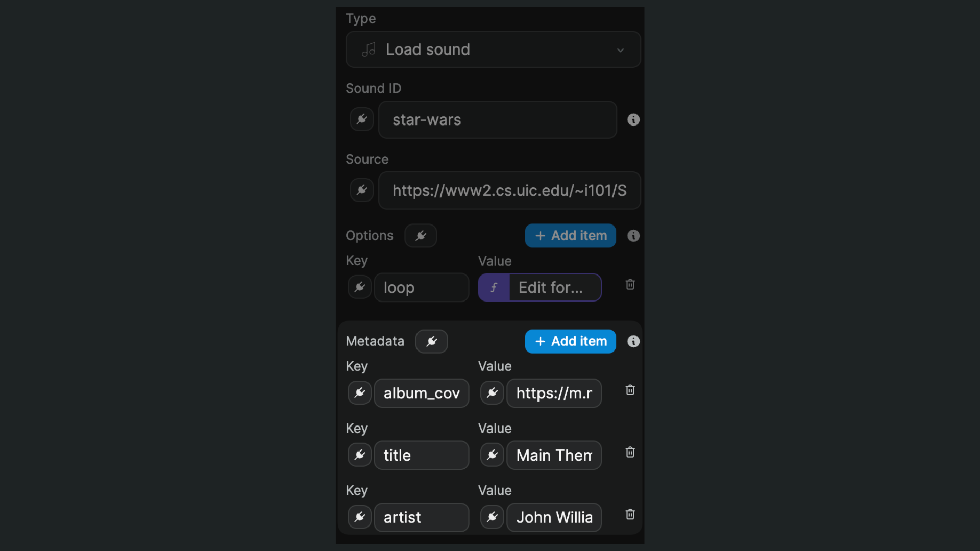Toggle the data binding plug for Sound ID
The width and height of the screenshot is (980, 551).
point(361,119)
